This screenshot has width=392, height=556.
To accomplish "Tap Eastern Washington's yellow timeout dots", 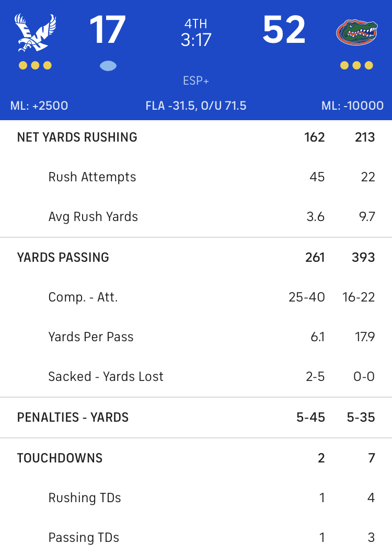I will [x=35, y=65].
